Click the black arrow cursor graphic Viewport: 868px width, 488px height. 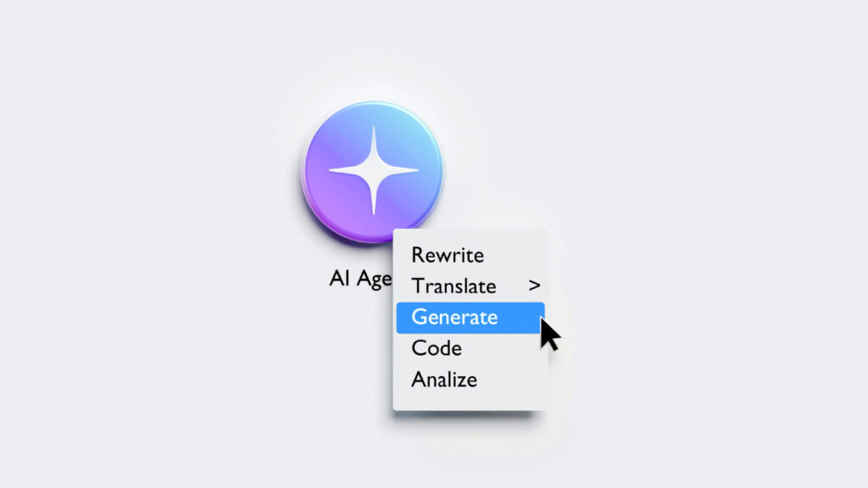pos(549,334)
